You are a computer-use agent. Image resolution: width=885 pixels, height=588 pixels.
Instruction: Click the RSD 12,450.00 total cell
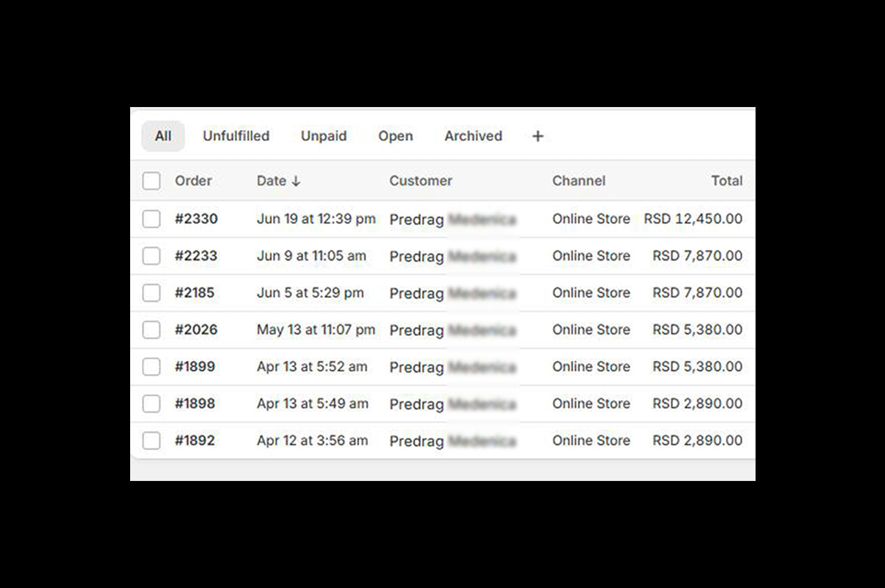pos(693,219)
